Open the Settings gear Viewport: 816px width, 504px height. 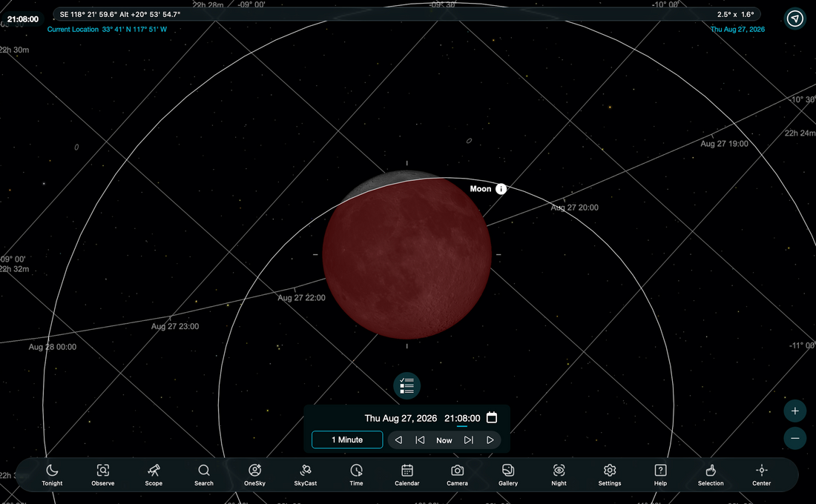(609, 475)
